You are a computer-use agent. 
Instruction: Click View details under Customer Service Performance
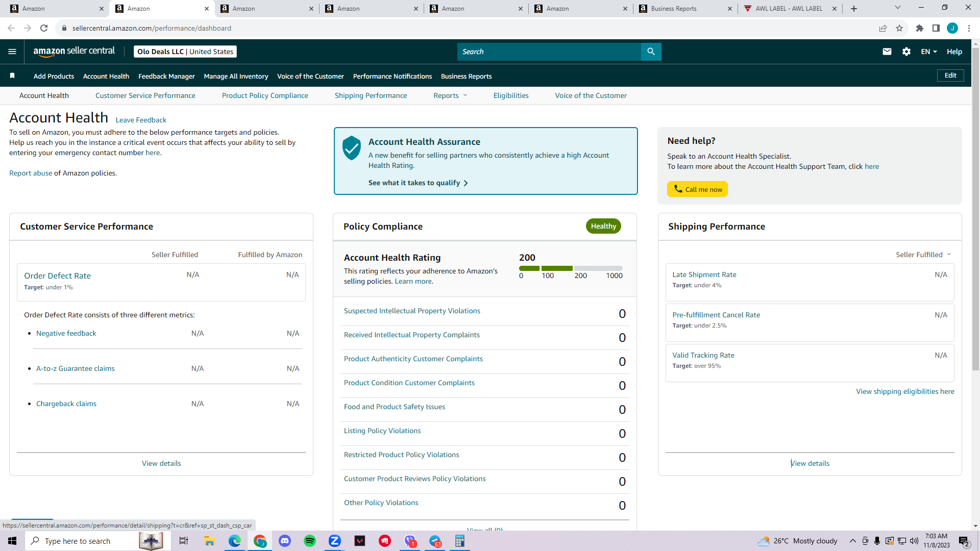tap(161, 463)
